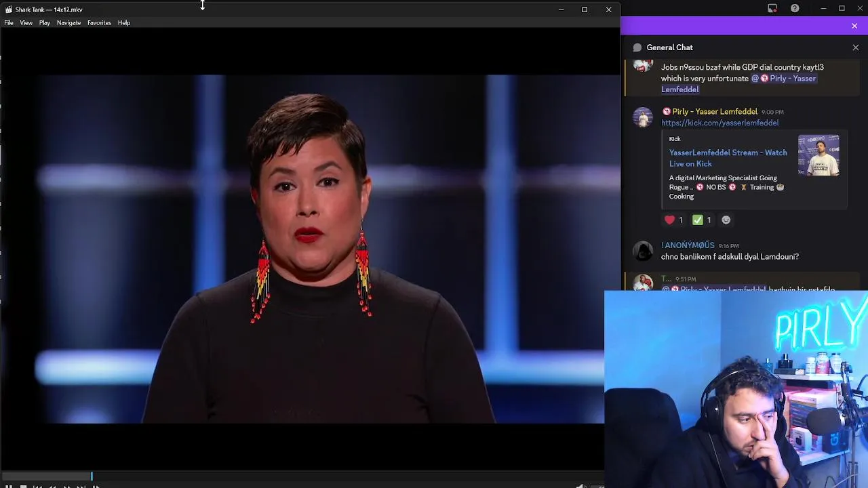Click the media player app icon in title bar
The height and width of the screenshot is (488, 868).
(x=9, y=9)
